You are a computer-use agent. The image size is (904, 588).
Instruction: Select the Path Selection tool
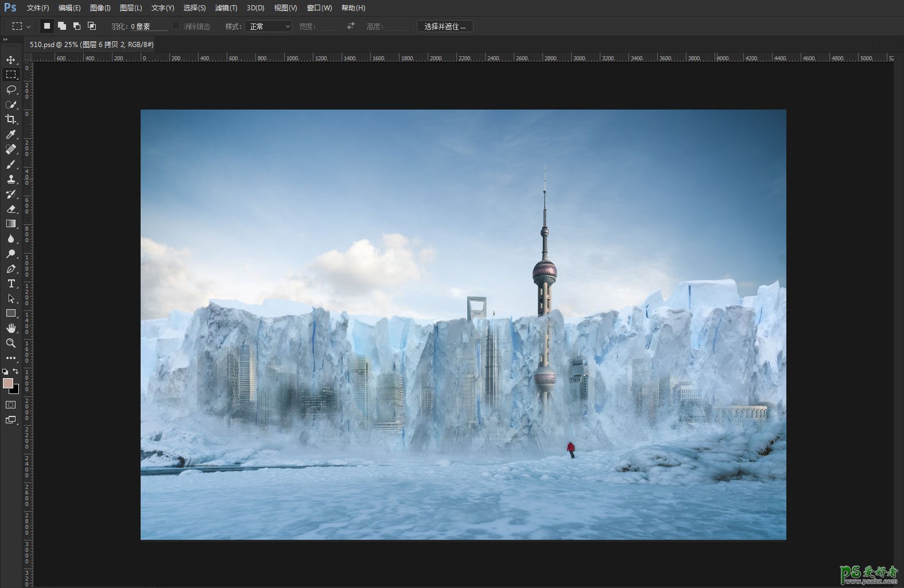(x=11, y=298)
